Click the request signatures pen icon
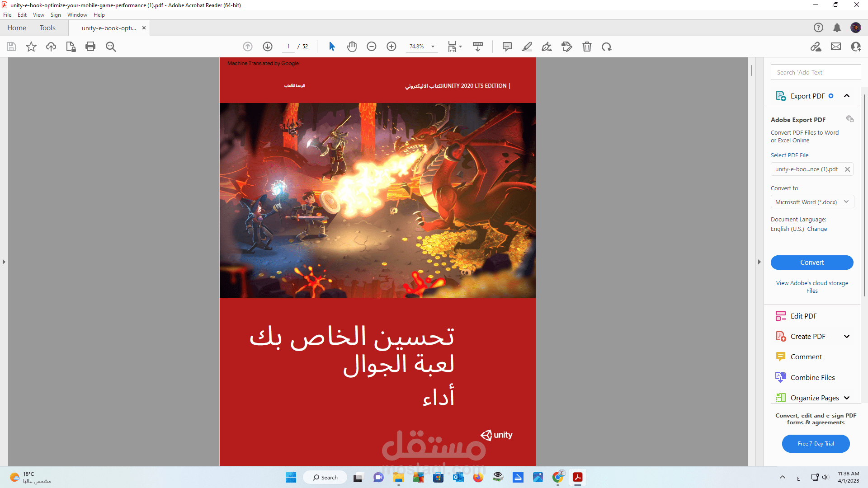Screen dimensions: 868x488 coord(567,47)
